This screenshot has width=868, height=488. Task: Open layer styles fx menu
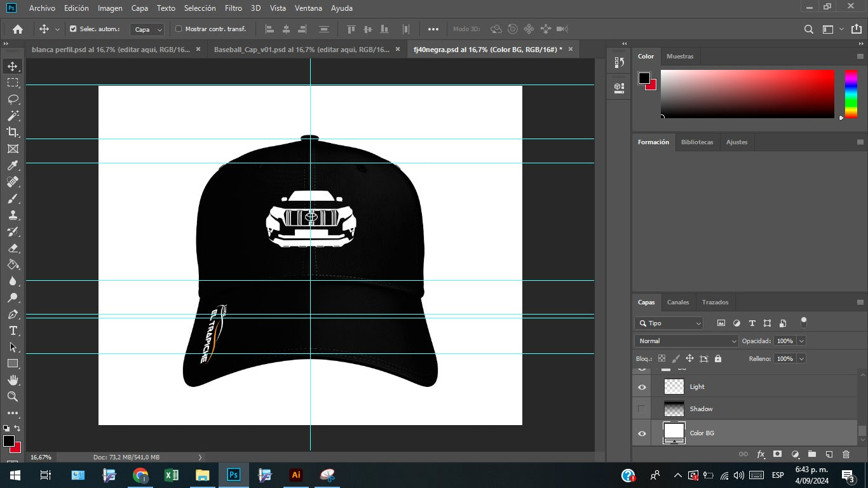pos(761,454)
